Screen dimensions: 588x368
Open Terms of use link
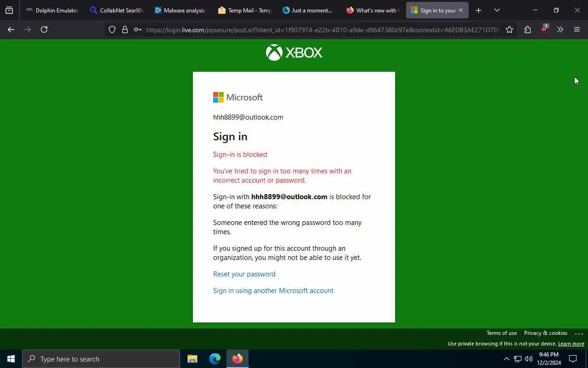click(x=502, y=333)
